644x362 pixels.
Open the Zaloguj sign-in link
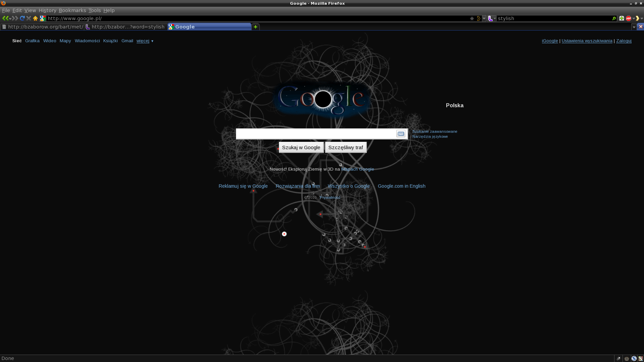[624, 41]
